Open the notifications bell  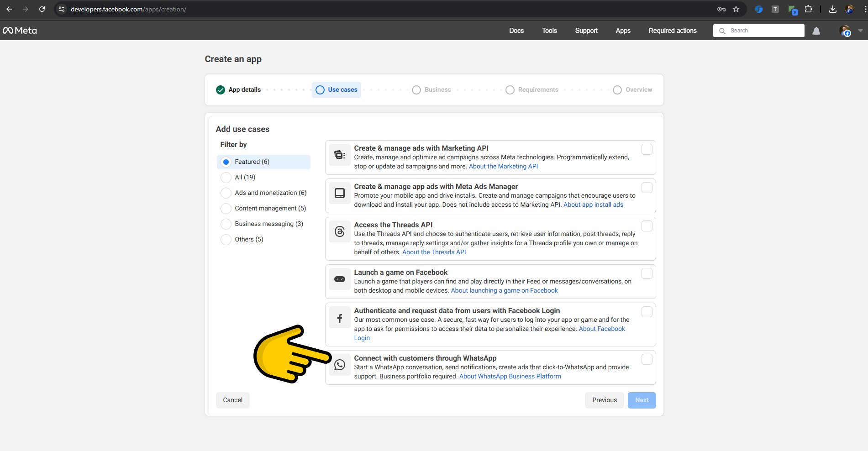pyautogui.click(x=816, y=31)
